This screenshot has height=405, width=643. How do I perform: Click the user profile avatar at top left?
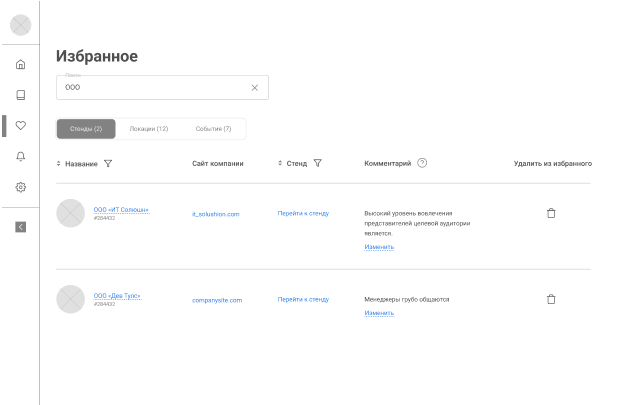[21, 25]
